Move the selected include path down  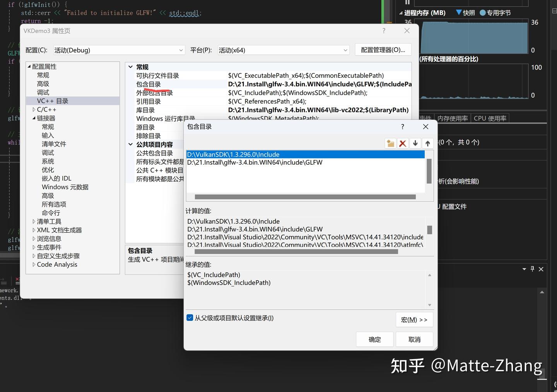point(415,143)
